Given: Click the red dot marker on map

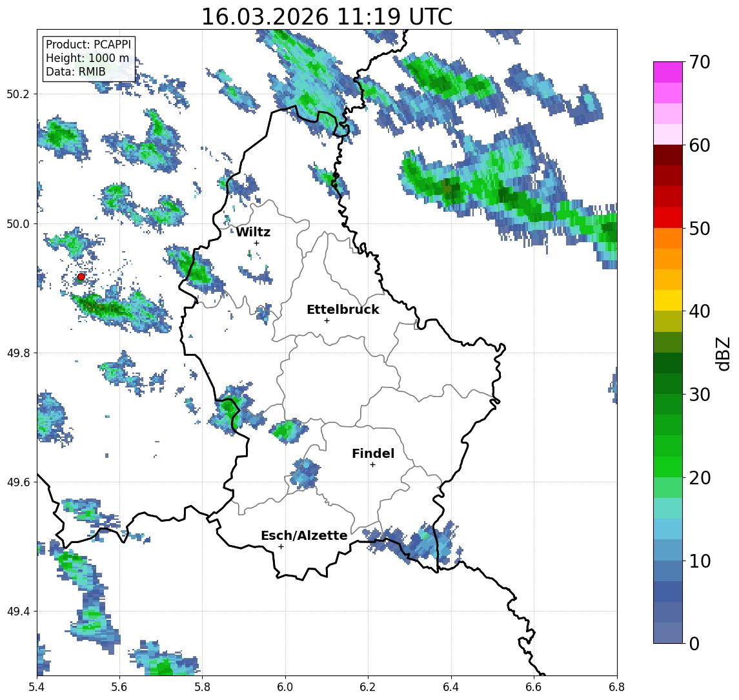Looking at the screenshot, I should pyautogui.click(x=81, y=277).
